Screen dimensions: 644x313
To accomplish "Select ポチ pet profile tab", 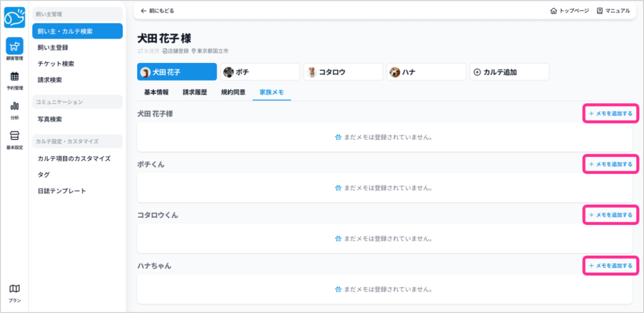I will [259, 72].
